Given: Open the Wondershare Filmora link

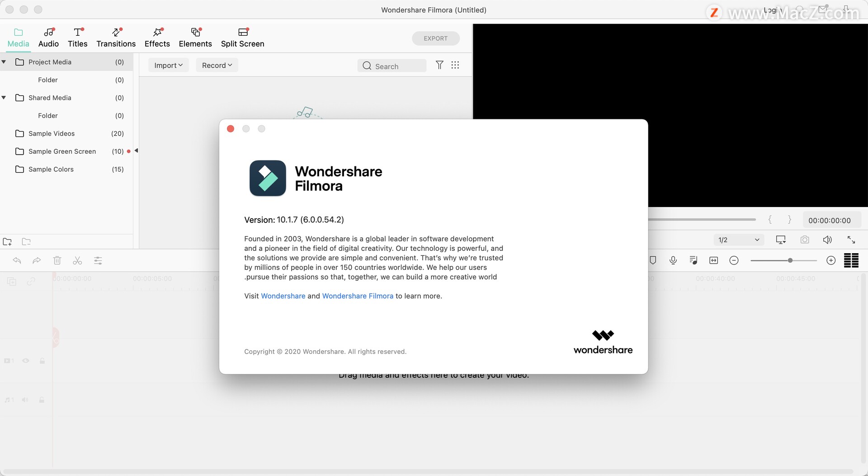Looking at the screenshot, I should pyautogui.click(x=358, y=296).
